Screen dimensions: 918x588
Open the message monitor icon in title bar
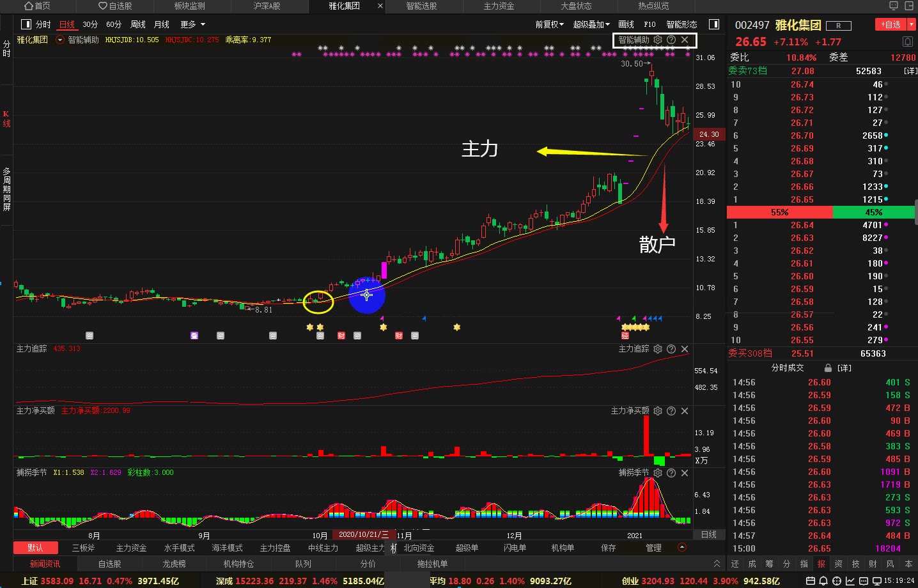894,6
